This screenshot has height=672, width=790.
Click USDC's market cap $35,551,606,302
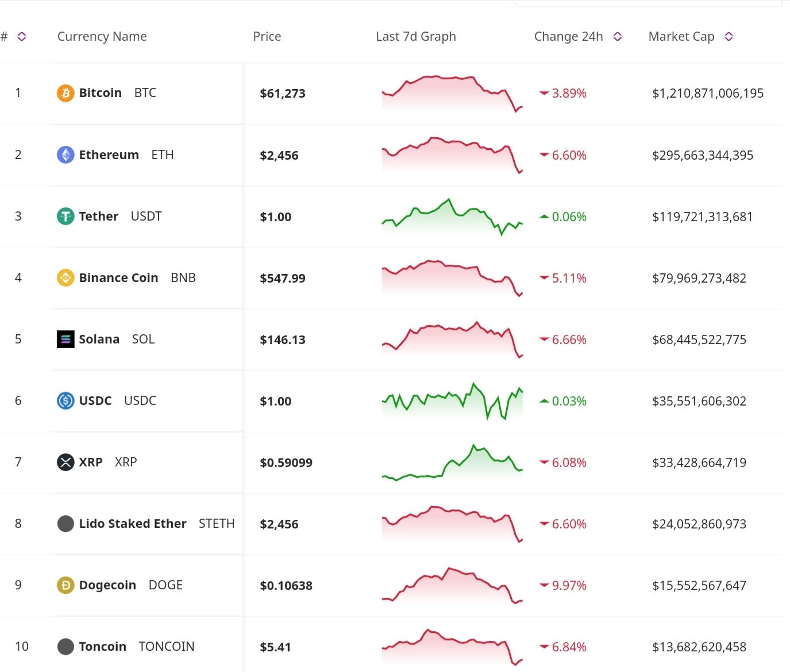pyautogui.click(x=699, y=401)
